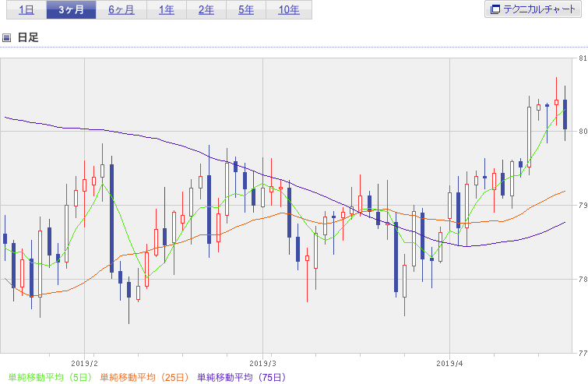Viewport: 588px width, 384px height.
Task: Select the 3ヶ月 period tab
Action: pyautogui.click(x=71, y=10)
